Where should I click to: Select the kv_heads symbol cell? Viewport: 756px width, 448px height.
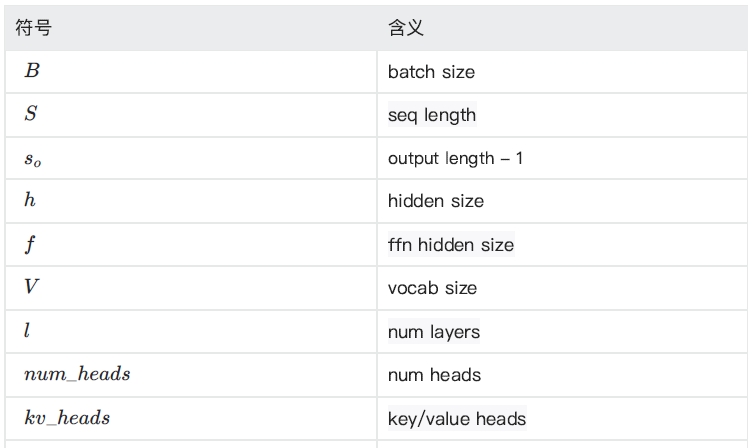(67, 418)
